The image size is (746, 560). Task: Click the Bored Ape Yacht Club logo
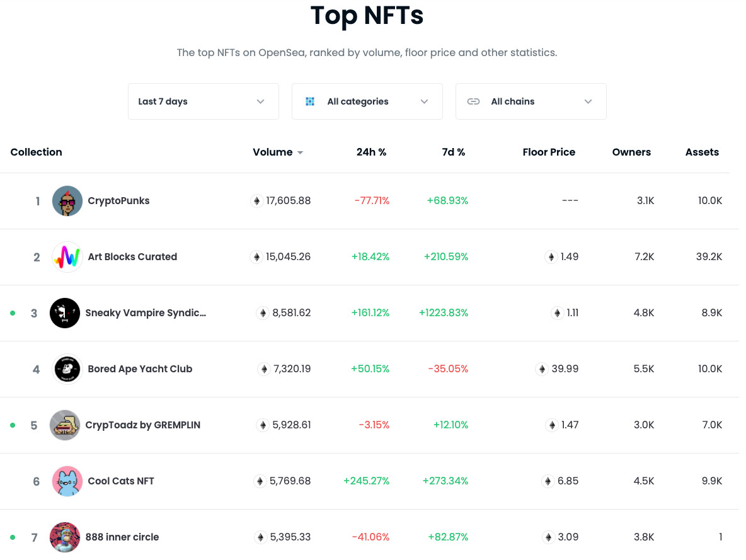coord(67,369)
